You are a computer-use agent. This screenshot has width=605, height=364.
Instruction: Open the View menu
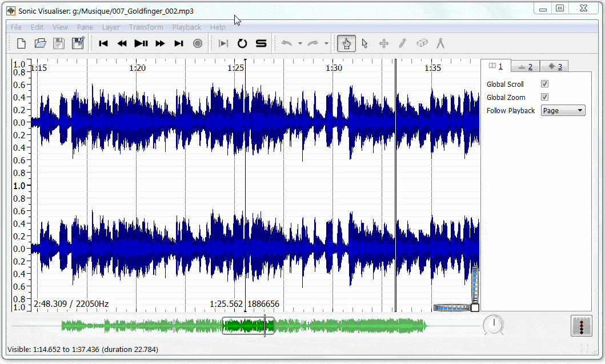pyautogui.click(x=60, y=27)
